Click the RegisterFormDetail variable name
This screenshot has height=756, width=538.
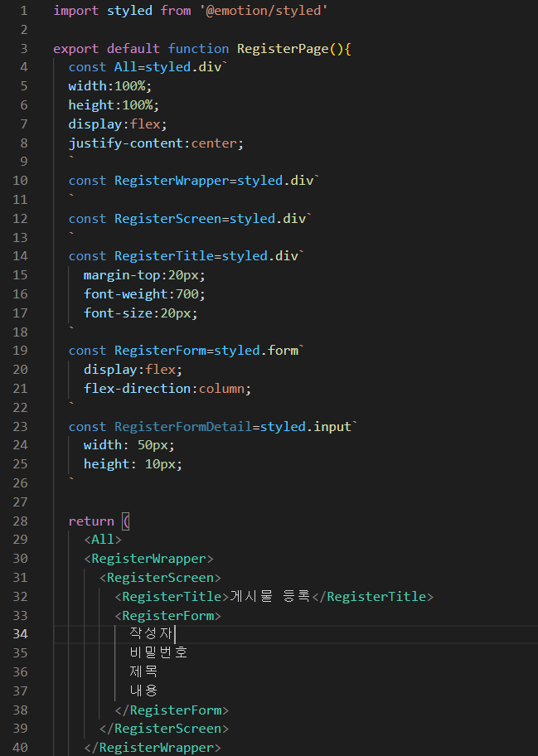click(x=183, y=427)
